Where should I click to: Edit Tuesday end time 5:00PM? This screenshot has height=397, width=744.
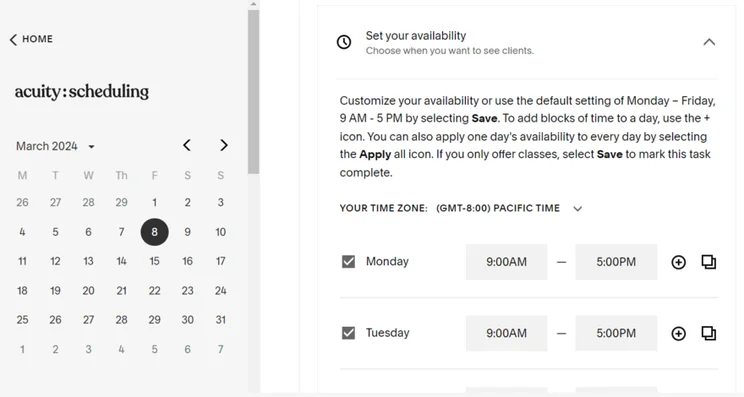tap(616, 333)
